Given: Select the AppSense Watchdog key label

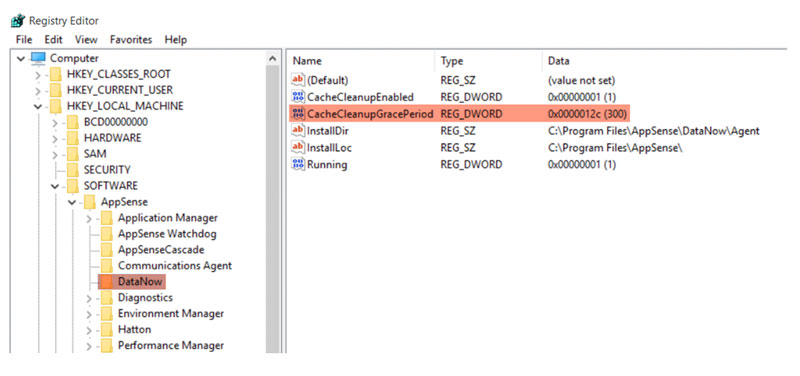Looking at the screenshot, I should pyautogui.click(x=167, y=234).
